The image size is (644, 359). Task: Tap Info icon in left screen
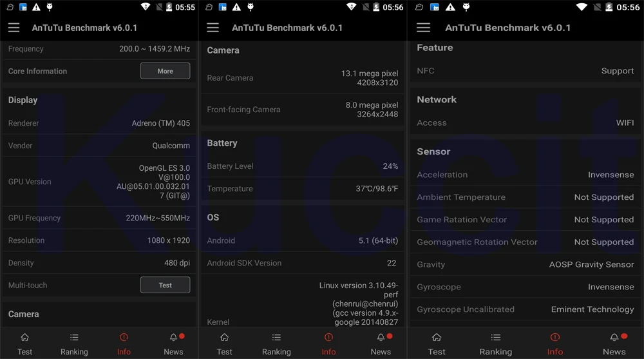(x=124, y=338)
